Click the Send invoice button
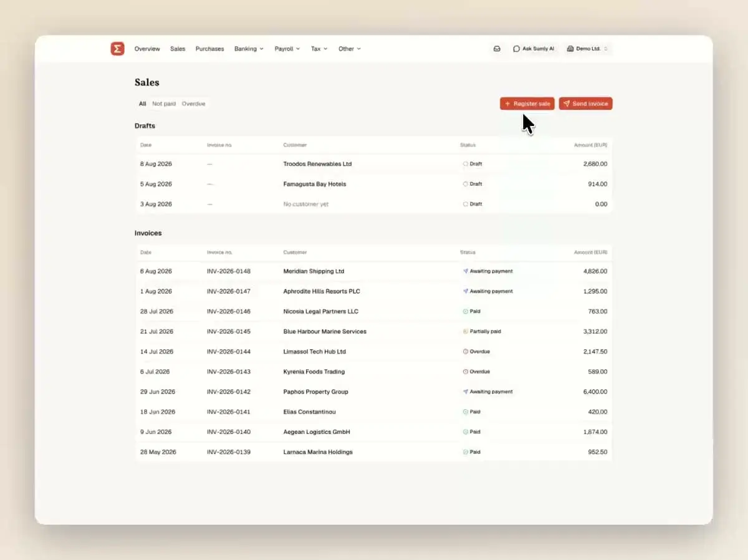 [585, 104]
